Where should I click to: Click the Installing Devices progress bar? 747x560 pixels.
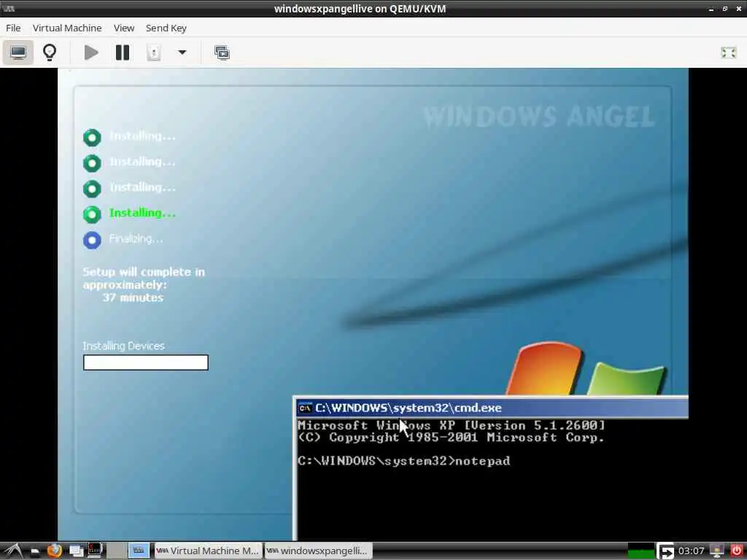(x=146, y=362)
